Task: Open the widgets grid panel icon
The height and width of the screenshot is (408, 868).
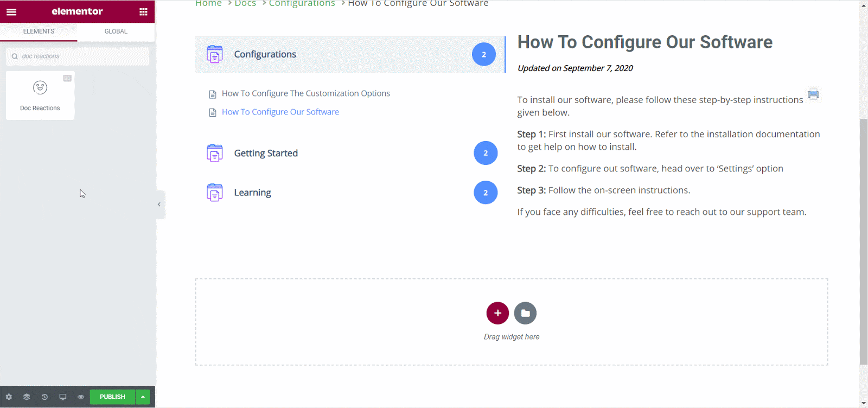Action: (x=143, y=11)
